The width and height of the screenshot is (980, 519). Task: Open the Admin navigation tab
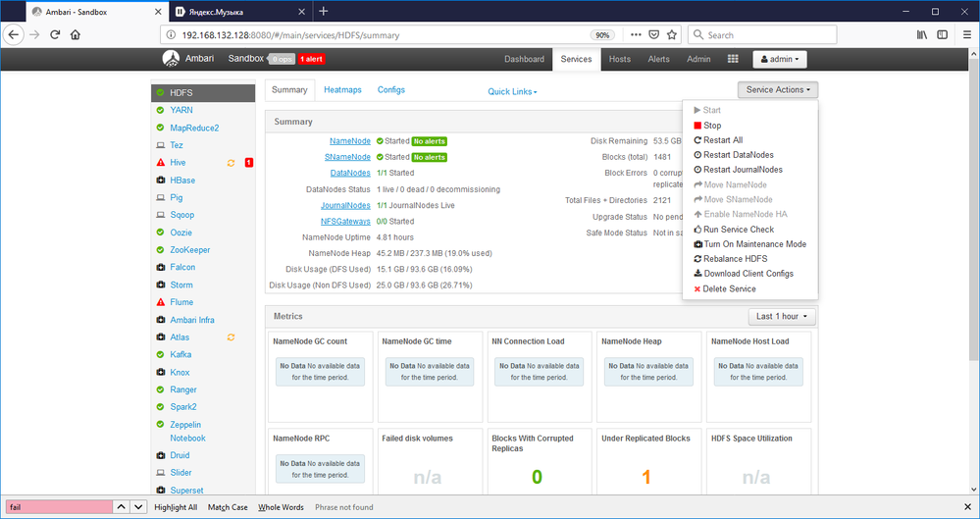[698, 59]
